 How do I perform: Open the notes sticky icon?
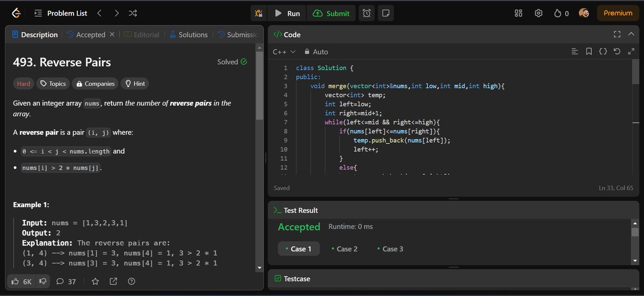(385, 13)
